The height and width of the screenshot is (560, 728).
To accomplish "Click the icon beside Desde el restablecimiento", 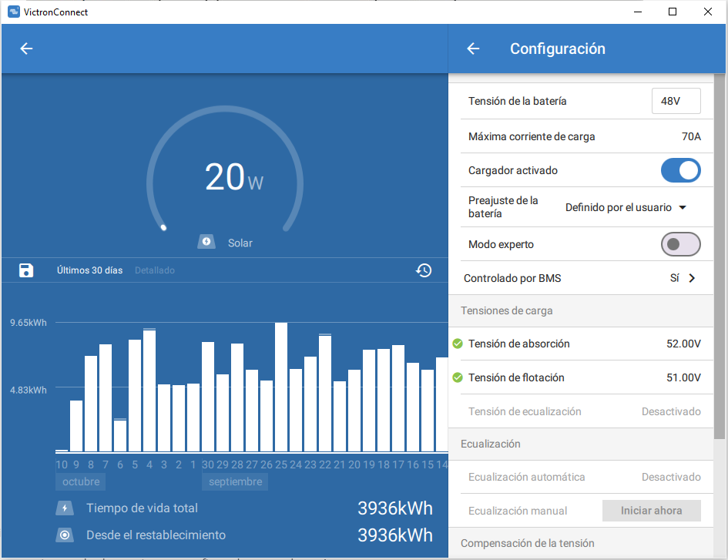I will coord(65,535).
